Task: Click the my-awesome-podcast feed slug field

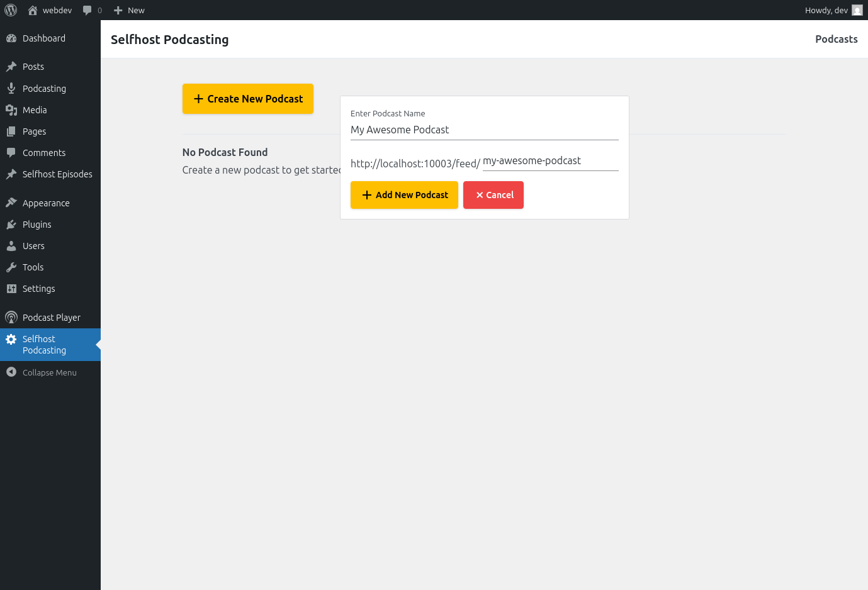Action: (x=551, y=161)
